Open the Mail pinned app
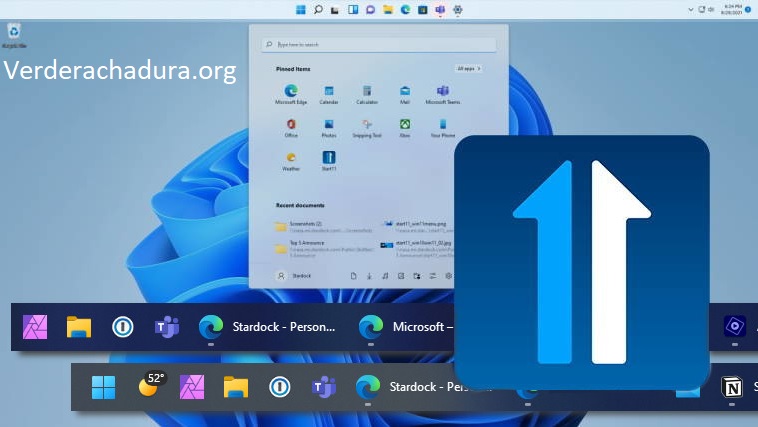The height and width of the screenshot is (427, 758). point(405,94)
